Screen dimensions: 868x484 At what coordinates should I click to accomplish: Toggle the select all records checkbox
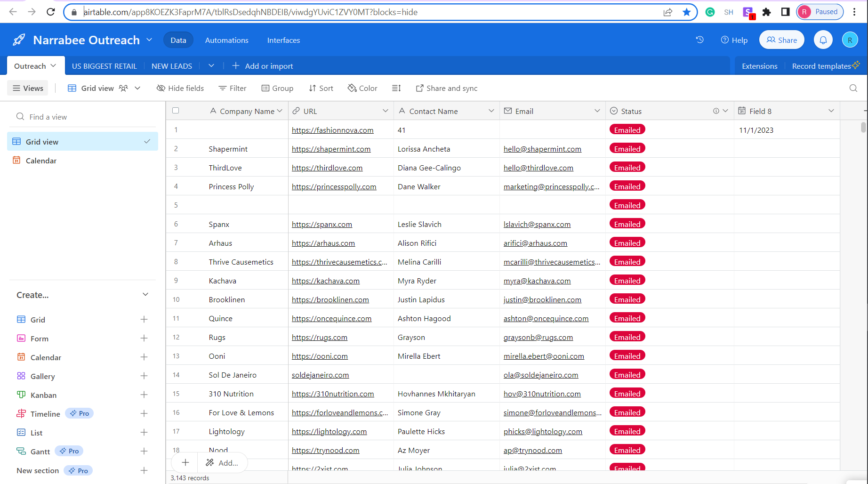coord(176,111)
